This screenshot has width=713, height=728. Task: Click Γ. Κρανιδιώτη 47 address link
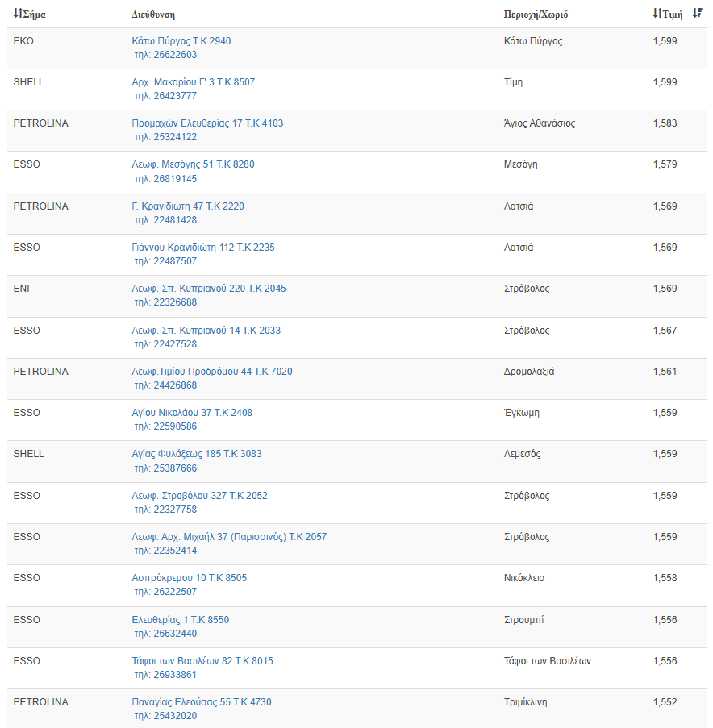point(188,206)
